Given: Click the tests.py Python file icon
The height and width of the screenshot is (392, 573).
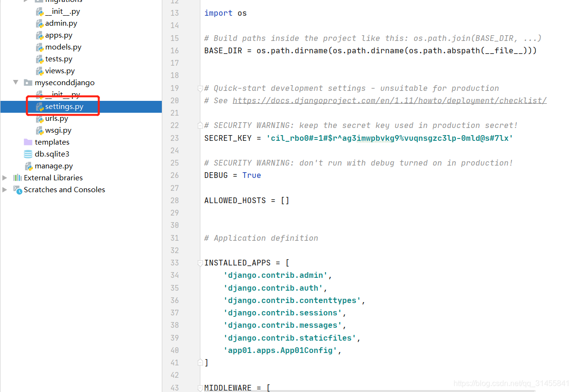Looking at the screenshot, I should click(x=40, y=59).
